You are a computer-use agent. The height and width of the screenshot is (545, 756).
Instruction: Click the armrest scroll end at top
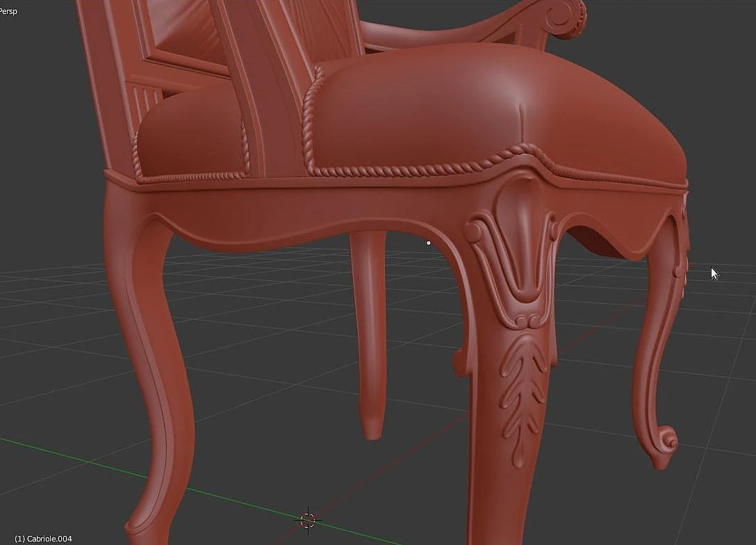565,17
